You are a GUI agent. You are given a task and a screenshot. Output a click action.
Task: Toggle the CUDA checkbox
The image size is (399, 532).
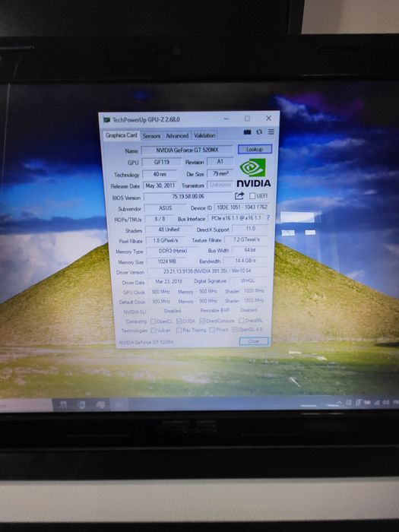179,321
